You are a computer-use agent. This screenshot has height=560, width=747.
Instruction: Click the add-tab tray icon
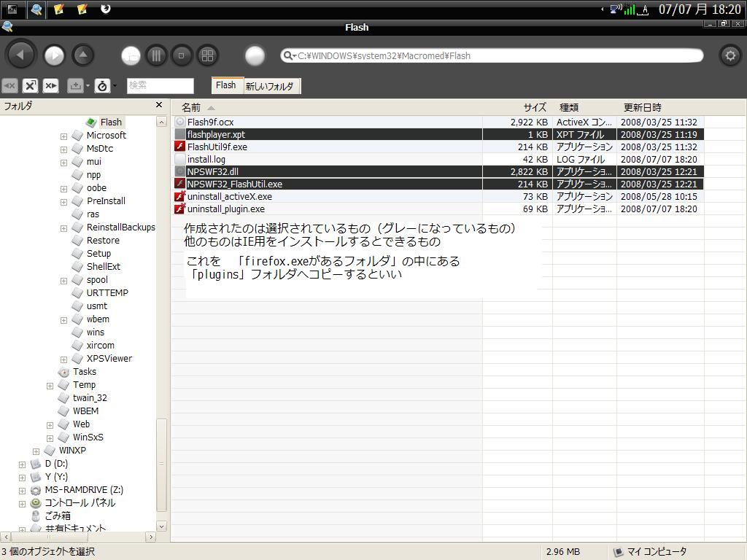75,86
